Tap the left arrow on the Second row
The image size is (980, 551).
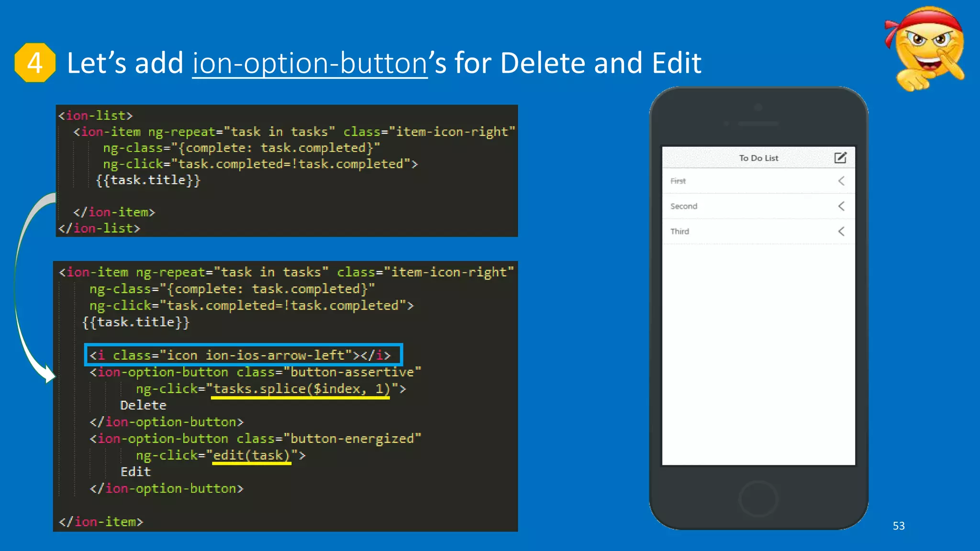click(x=841, y=206)
